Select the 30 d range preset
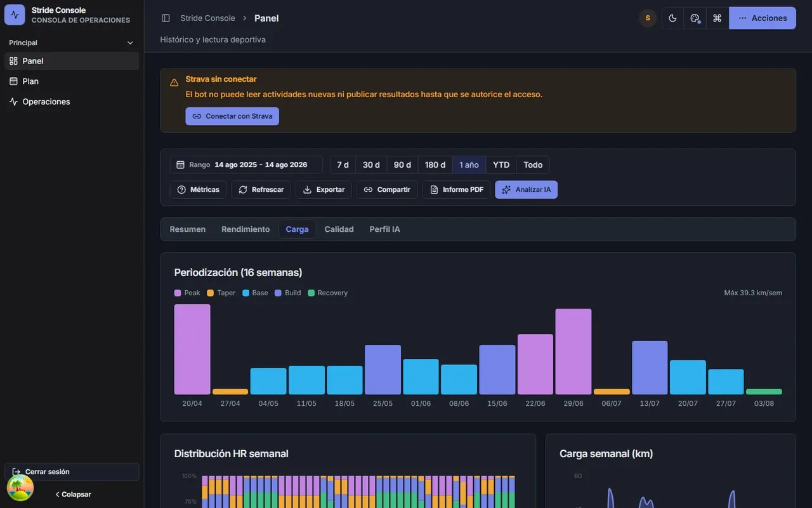 click(x=371, y=165)
